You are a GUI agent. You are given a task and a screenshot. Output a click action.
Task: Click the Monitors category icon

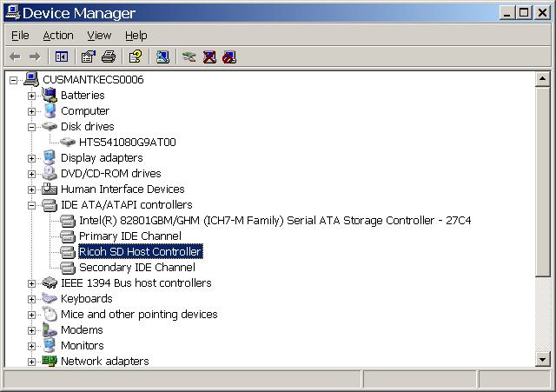[50, 345]
